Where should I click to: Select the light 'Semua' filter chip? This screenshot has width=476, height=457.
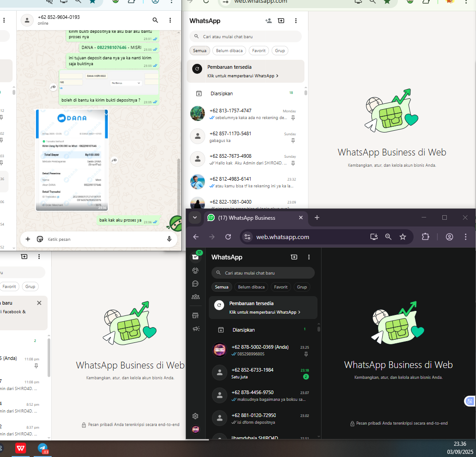tap(199, 50)
